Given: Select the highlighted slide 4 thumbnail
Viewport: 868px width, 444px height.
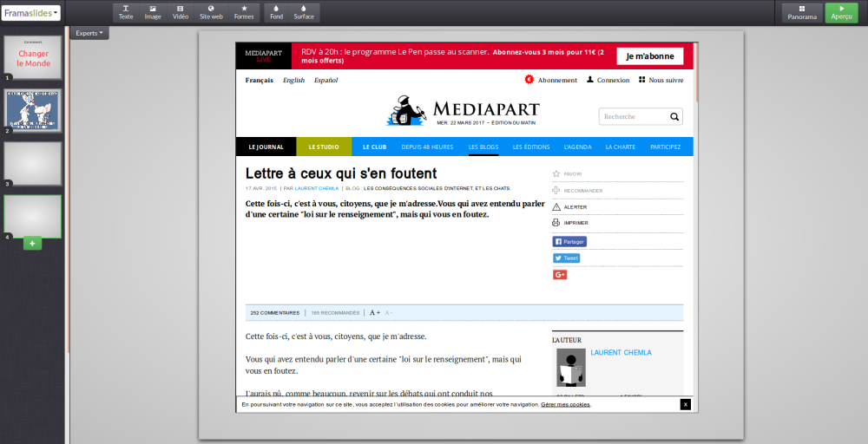Looking at the screenshot, I should [x=33, y=216].
